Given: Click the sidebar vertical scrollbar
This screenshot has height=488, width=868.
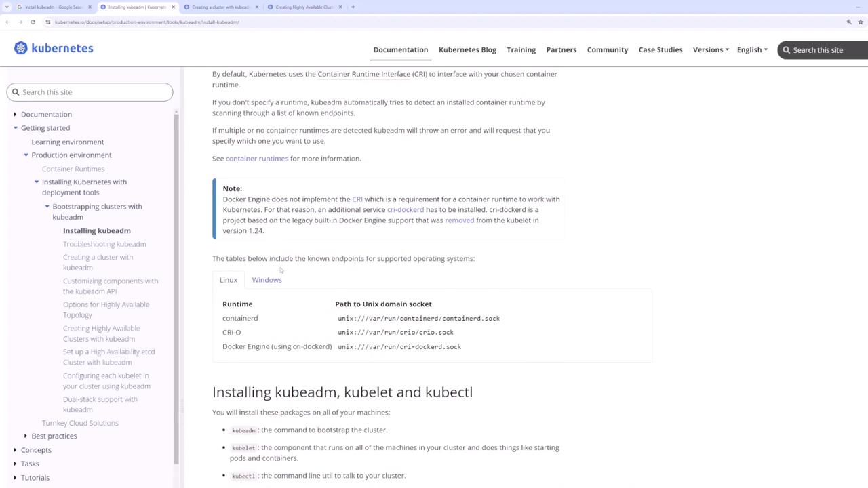Looking at the screenshot, I should (x=176, y=288).
